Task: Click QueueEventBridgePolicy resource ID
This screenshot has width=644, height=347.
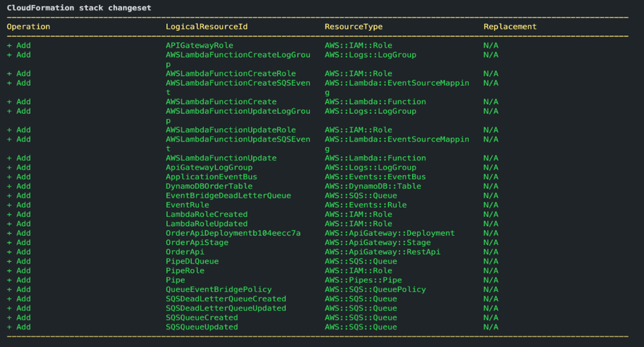Action: click(x=219, y=290)
